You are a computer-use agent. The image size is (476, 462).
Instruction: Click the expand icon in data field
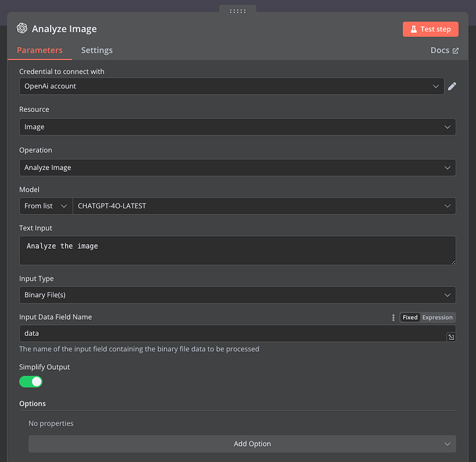[451, 337]
